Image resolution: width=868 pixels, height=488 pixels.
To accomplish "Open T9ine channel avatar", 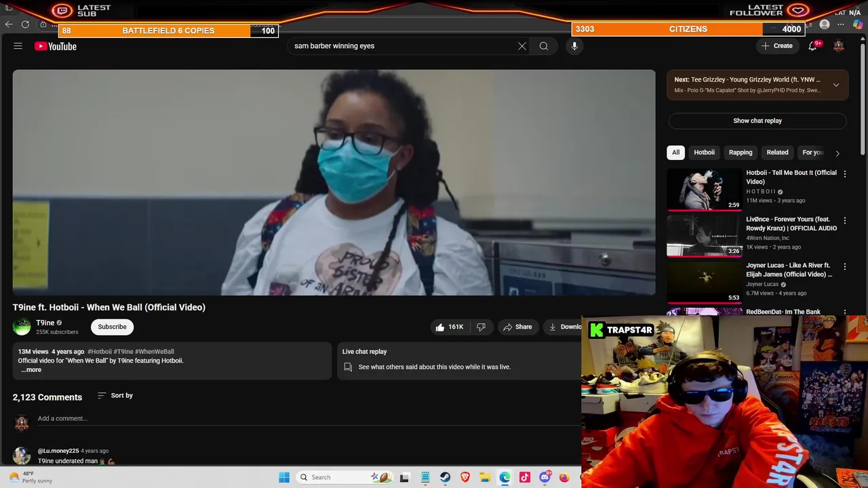I will pos(22,327).
